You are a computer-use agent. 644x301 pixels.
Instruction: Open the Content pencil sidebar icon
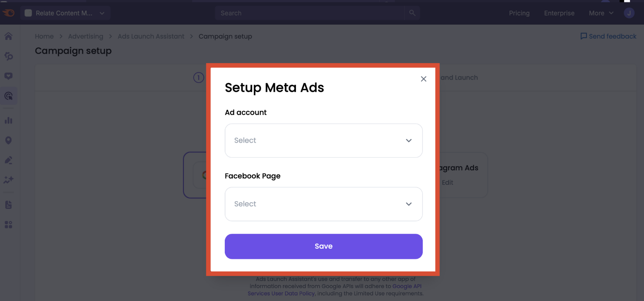pyautogui.click(x=8, y=160)
